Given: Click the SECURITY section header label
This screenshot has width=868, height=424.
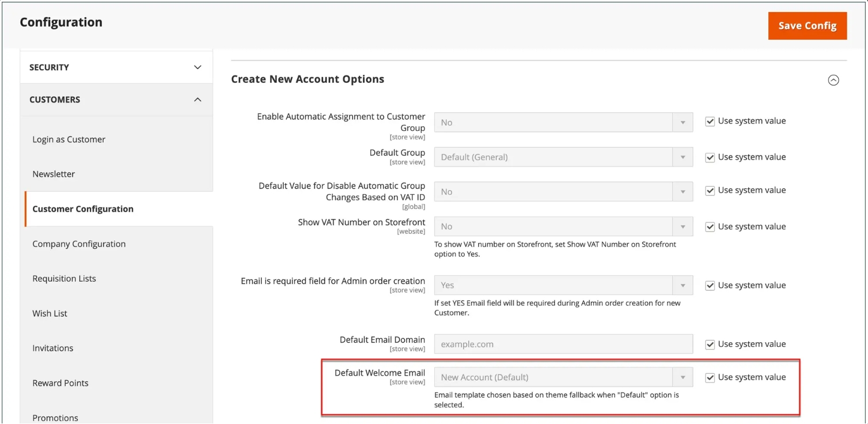Looking at the screenshot, I should 49,67.
